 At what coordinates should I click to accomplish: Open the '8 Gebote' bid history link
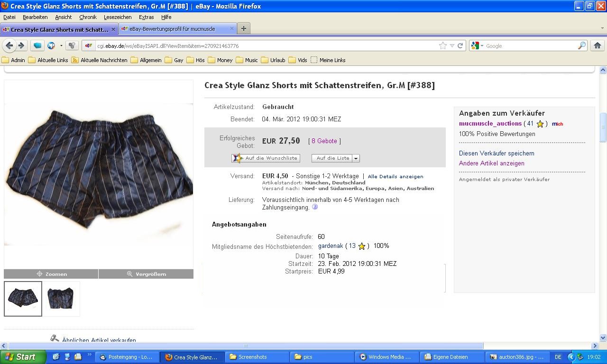click(x=324, y=141)
